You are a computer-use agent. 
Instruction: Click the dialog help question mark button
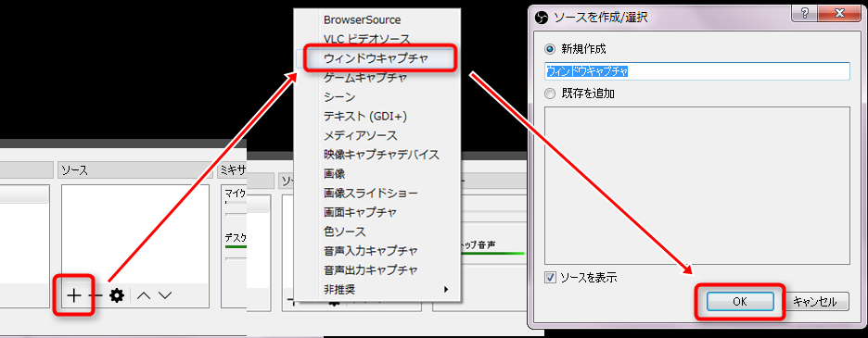[x=805, y=14]
